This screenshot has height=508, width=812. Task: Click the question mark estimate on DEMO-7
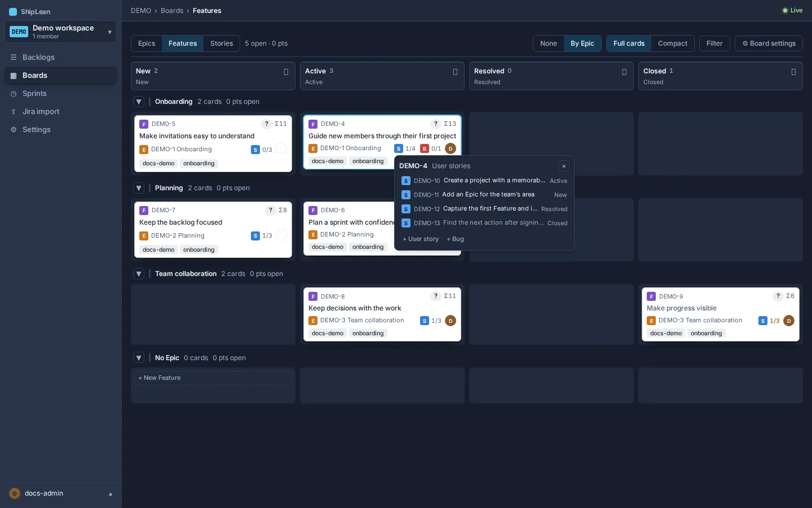[271, 210]
